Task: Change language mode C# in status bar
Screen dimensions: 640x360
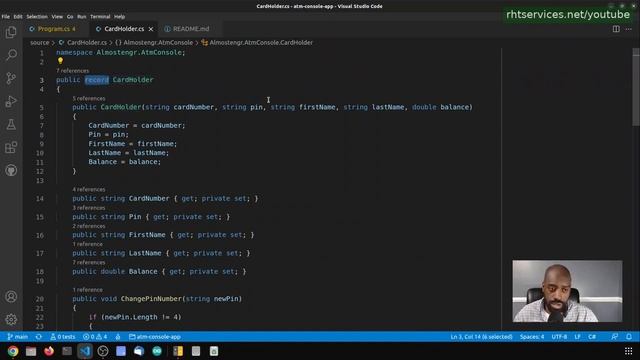Action: point(592,337)
